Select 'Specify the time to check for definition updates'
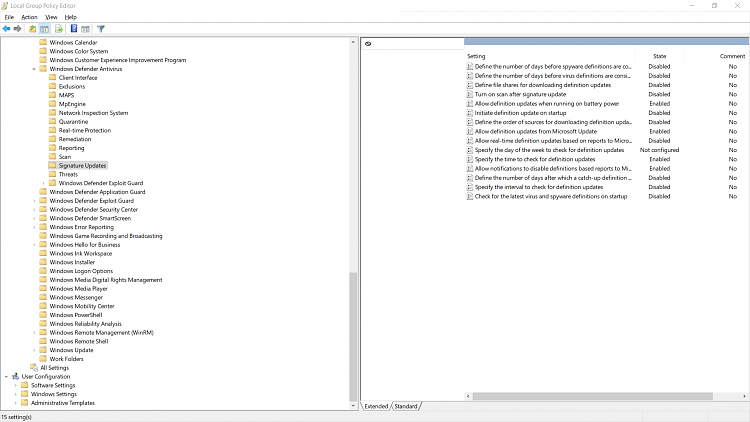This screenshot has width=750, height=422. (x=535, y=159)
